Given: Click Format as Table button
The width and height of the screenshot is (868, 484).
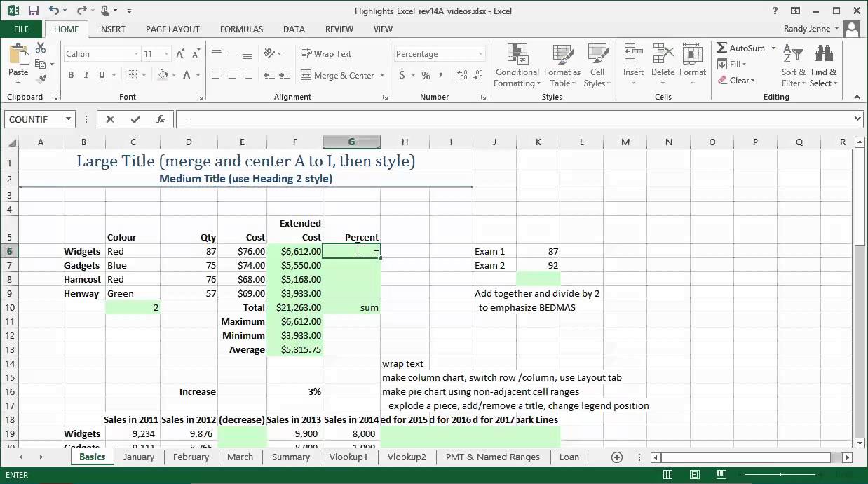Looking at the screenshot, I should tap(562, 65).
